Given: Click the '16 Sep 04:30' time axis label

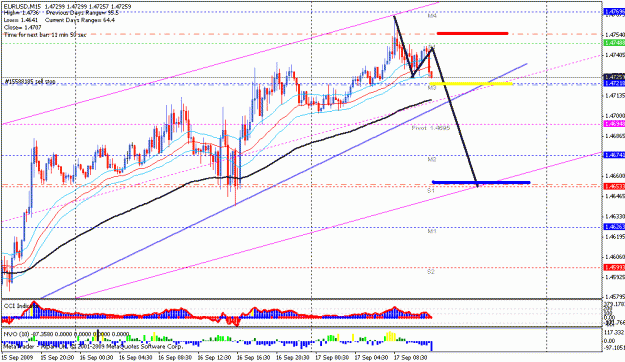Looking at the screenshot, I should (135, 358).
